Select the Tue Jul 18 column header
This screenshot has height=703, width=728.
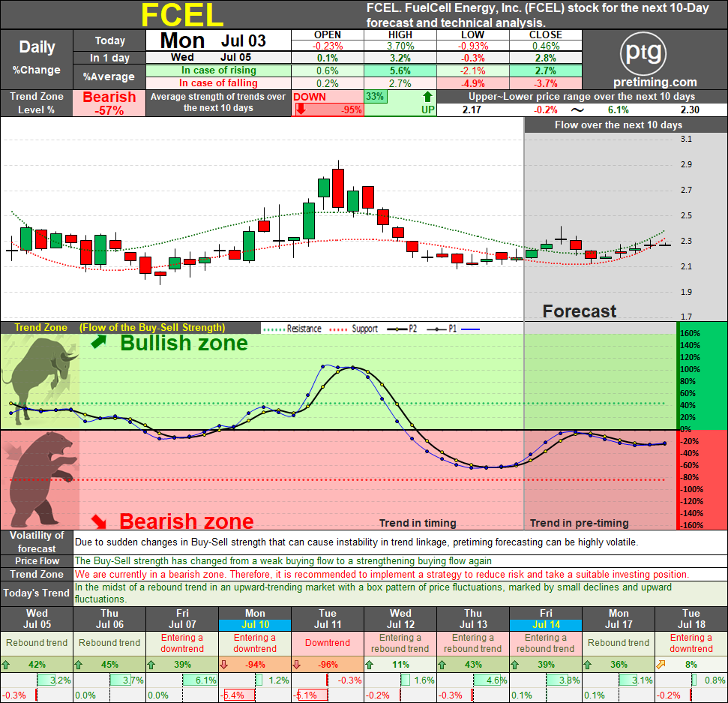click(691, 619)
